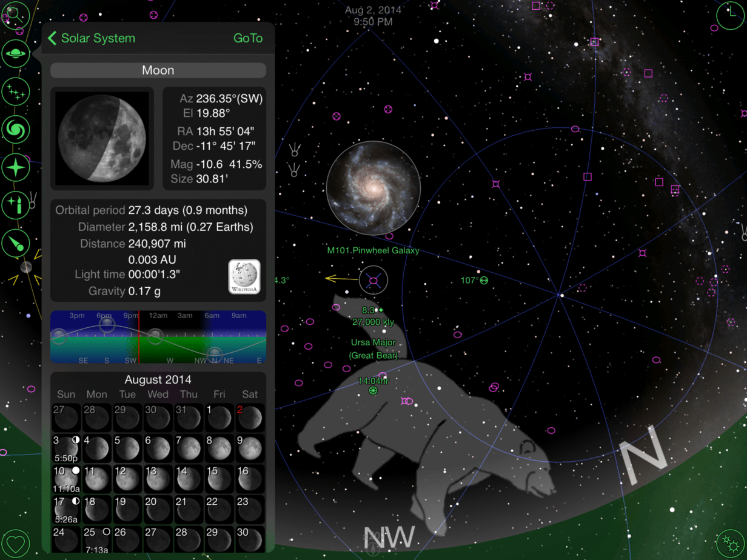Select the Ursa Major (Great Bear) label
Image resolution: width=747 pixels, height=560 pixels.
tap(373, 349)
